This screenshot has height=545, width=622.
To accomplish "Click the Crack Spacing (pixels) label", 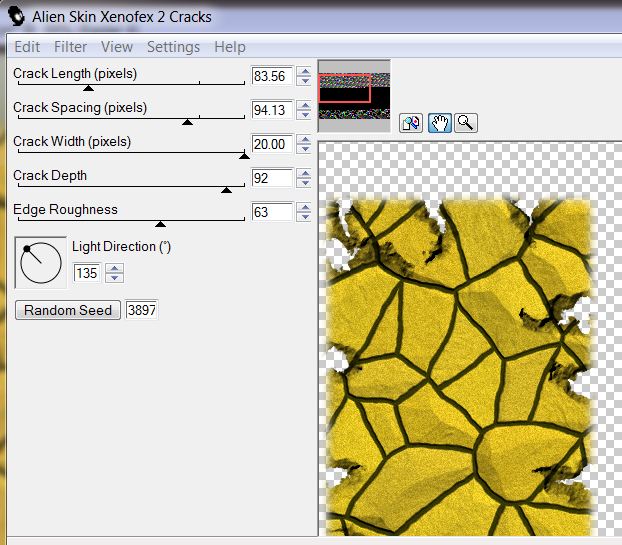I will click(80, 107).
